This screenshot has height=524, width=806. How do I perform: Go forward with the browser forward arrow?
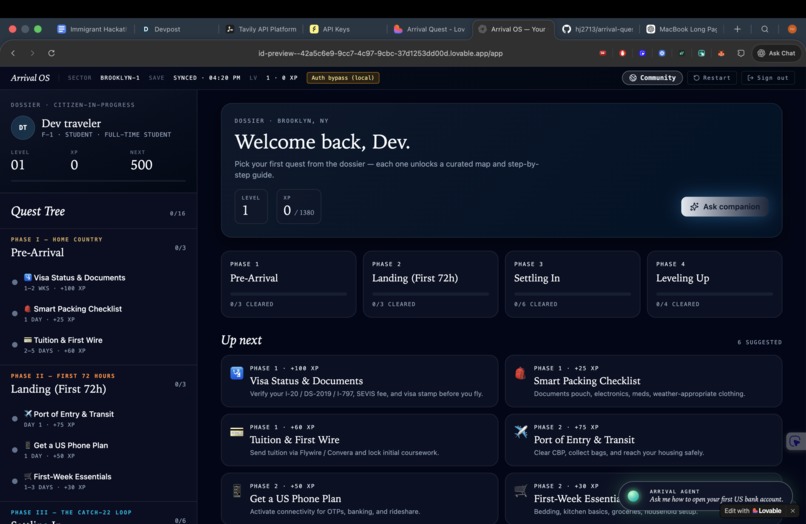32,53
